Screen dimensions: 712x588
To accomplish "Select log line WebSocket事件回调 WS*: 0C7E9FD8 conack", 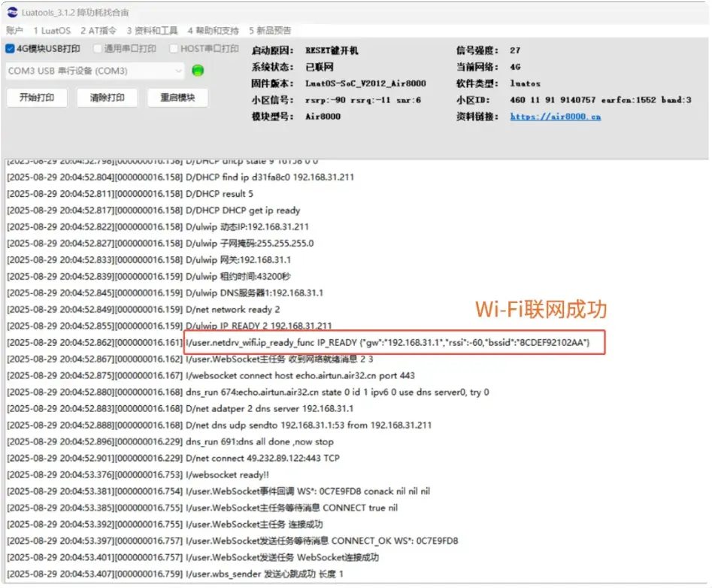I will coord(219,491).
